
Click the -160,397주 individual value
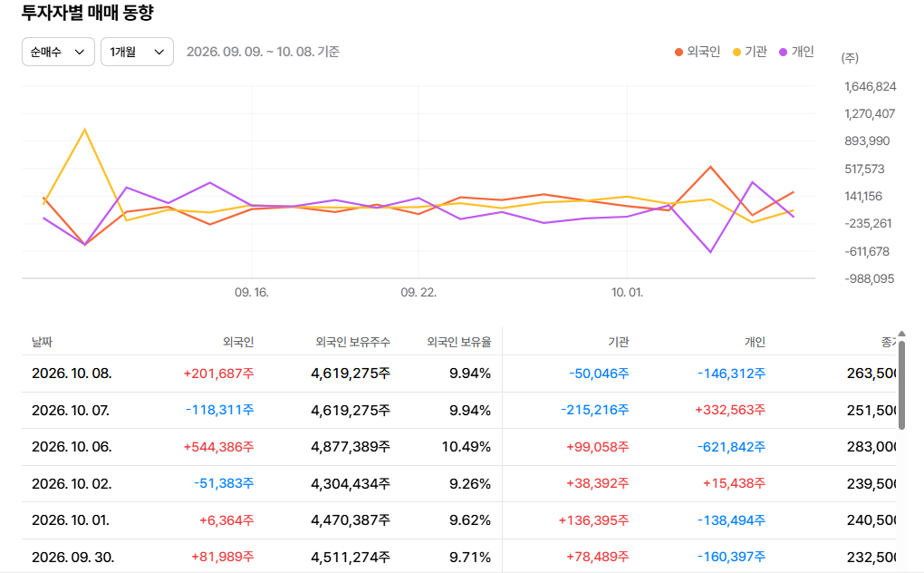point(731,557)
